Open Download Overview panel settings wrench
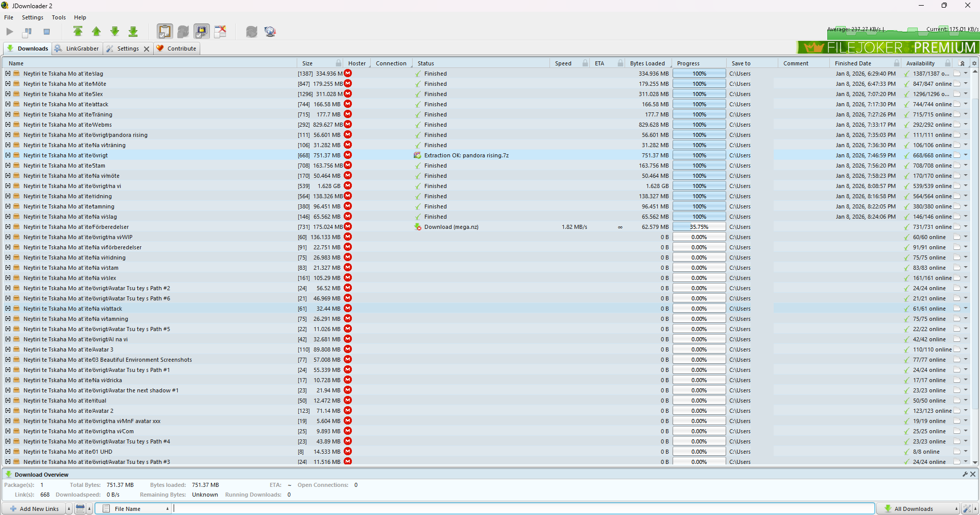 pyautogui.click(x=965, y=474)
